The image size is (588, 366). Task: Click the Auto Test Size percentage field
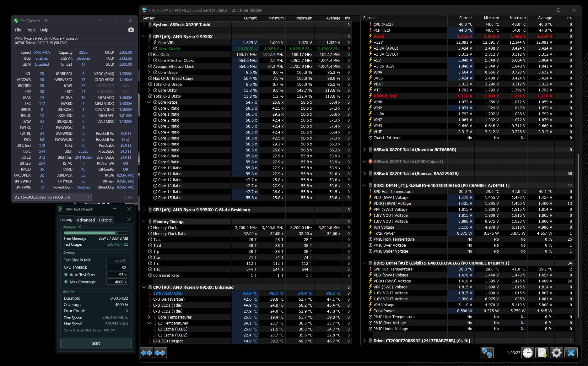pos(117,275)
